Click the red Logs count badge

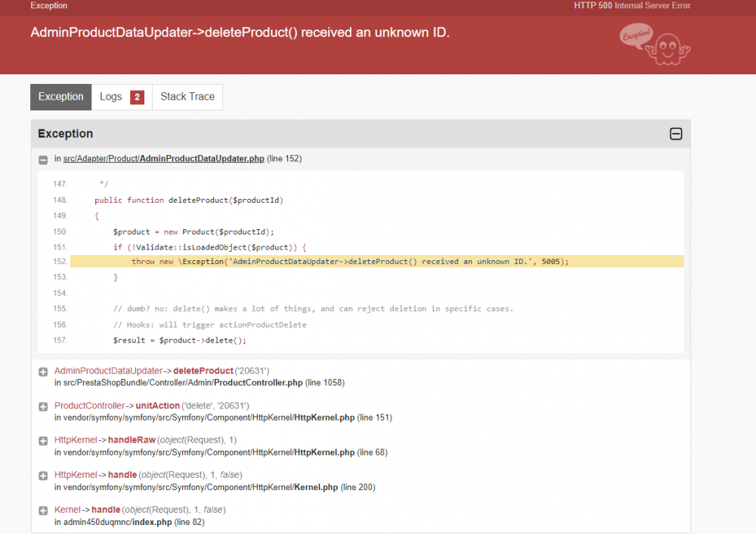[x=137, y=97]
